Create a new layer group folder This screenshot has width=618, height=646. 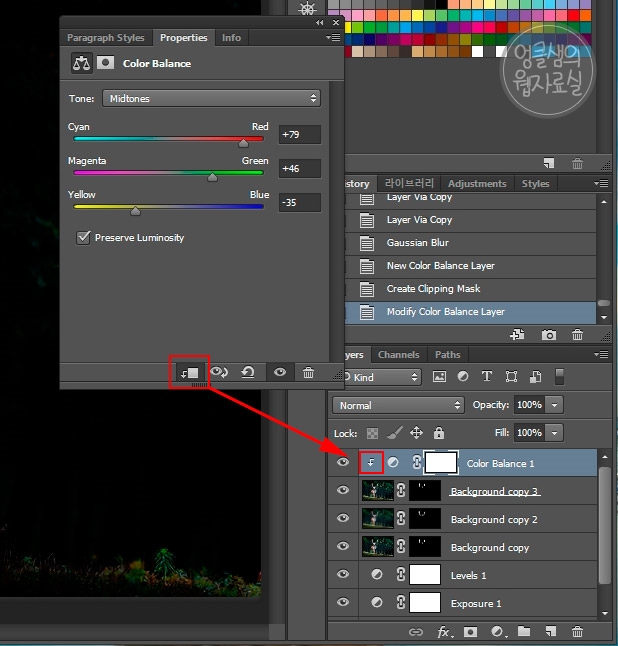(x=524, y=631)
